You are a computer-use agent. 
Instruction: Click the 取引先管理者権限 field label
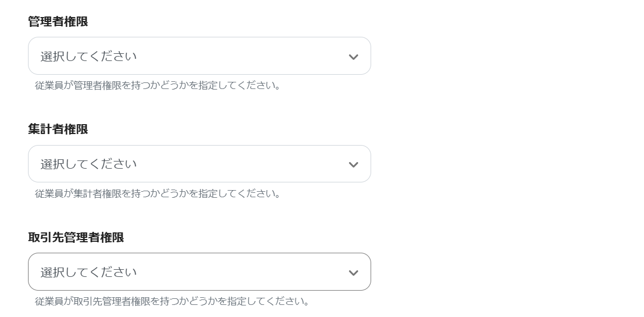[76, 237]
